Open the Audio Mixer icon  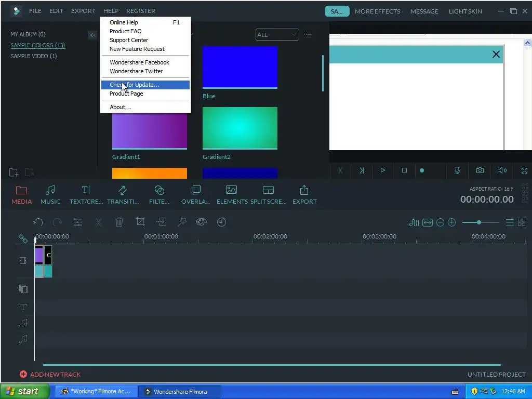(x=414, y=222)
